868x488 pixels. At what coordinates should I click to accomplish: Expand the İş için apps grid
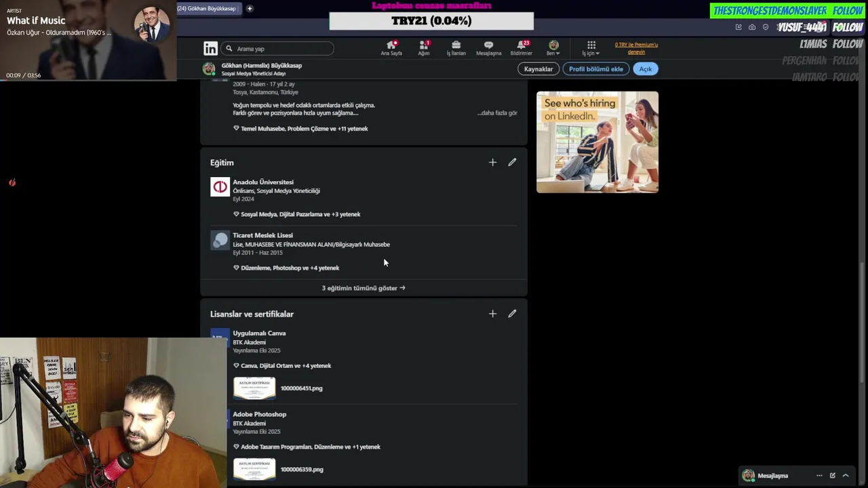591,48
